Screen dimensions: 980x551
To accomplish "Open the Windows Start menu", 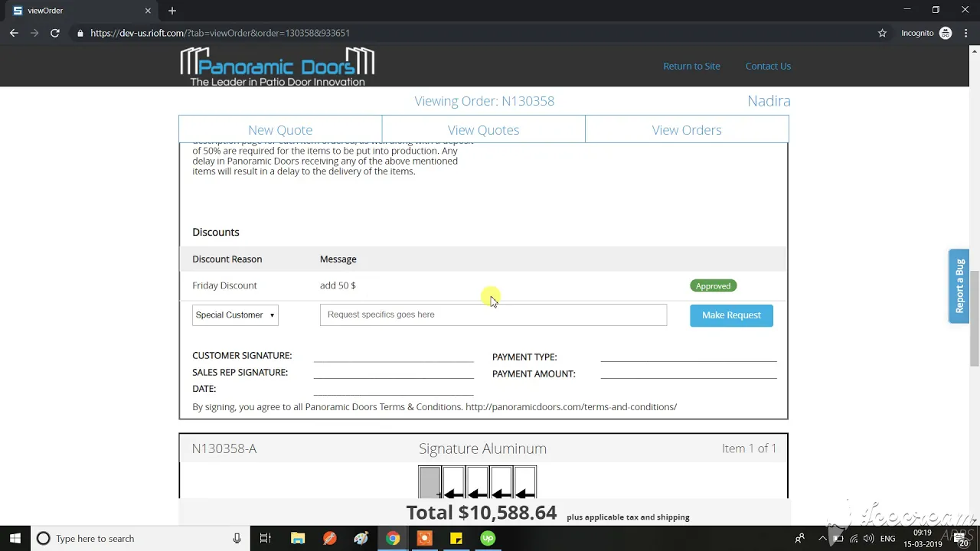I will pos(15,539).
